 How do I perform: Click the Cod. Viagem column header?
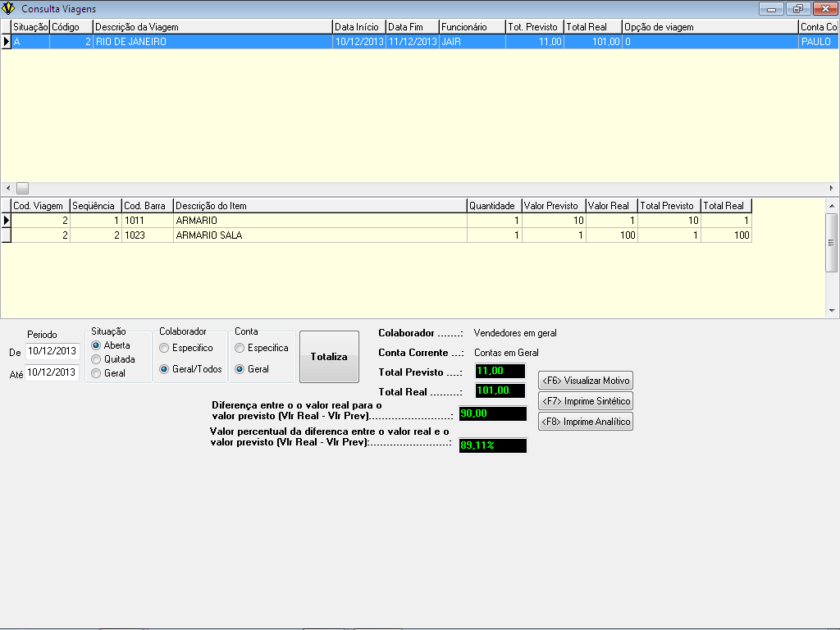41,206
